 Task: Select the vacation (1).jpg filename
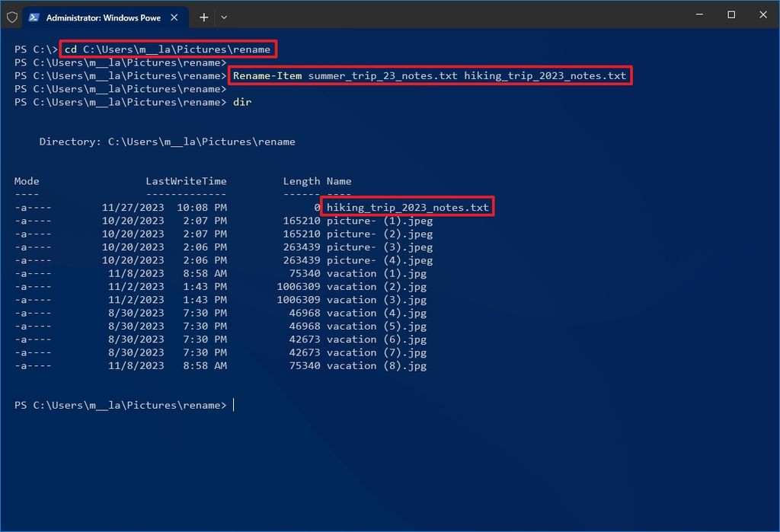(x=372, y=273)
